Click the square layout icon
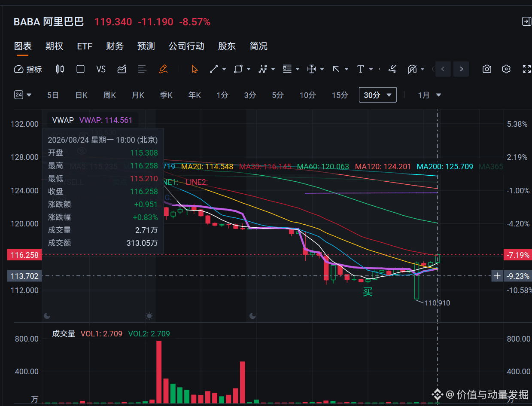The width and height of the screenshot is (532, 406). (x=80, y=69)
